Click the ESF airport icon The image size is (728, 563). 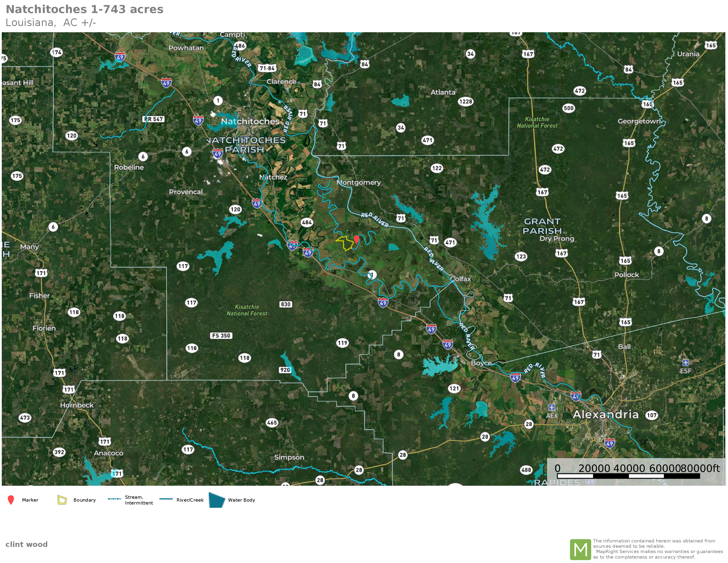point(686,363)
